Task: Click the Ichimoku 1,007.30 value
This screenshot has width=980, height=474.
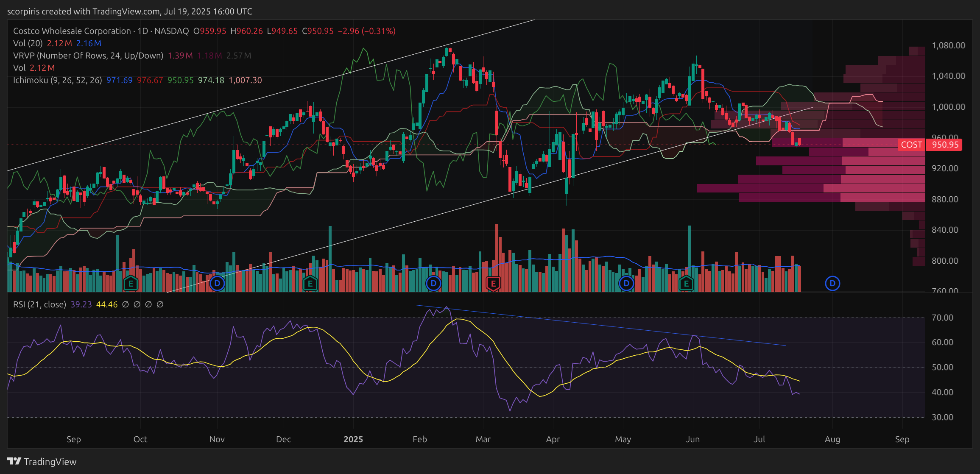Action: (x=246, y=80)
